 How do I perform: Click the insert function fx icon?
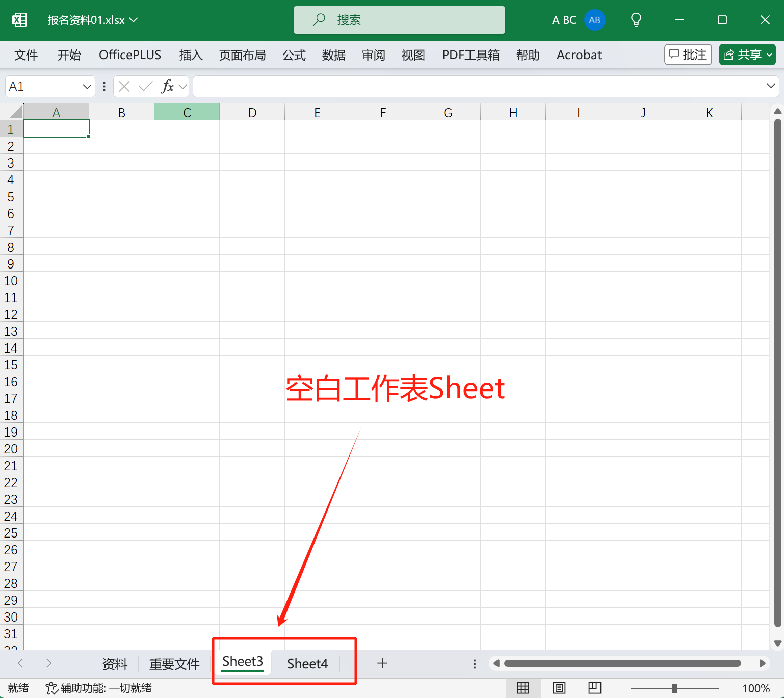[x=167, y=87]
